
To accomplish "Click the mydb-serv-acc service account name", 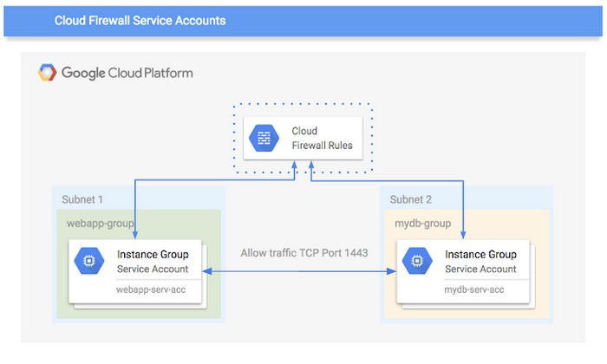I will [474, 289].
